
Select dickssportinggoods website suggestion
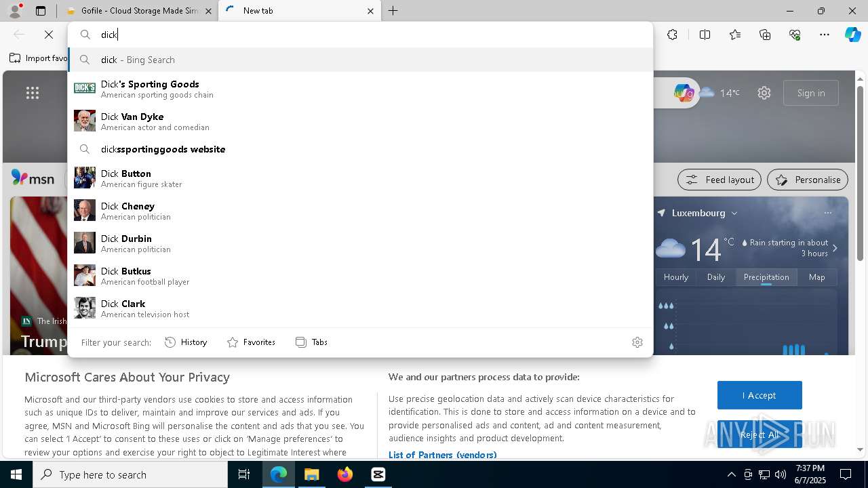tap(360, 149)
